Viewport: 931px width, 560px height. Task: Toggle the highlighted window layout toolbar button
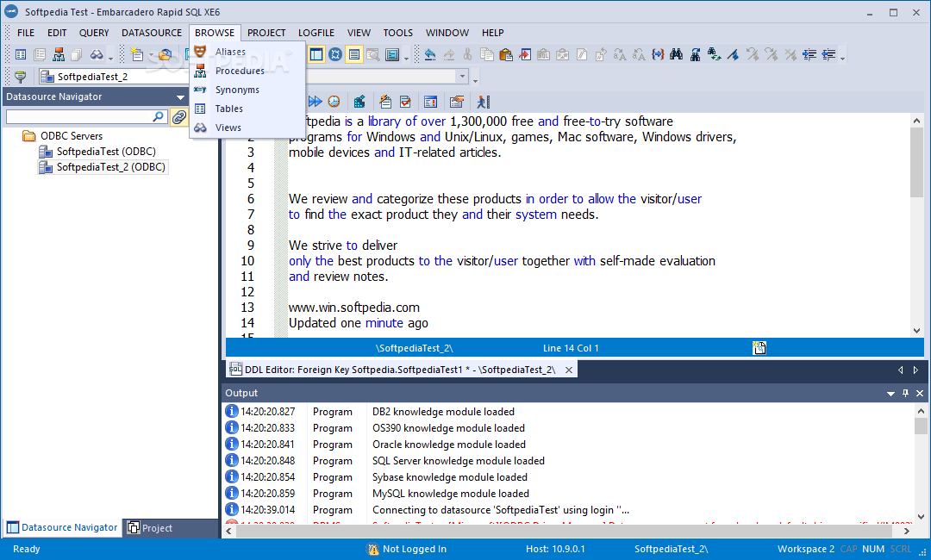316,55
